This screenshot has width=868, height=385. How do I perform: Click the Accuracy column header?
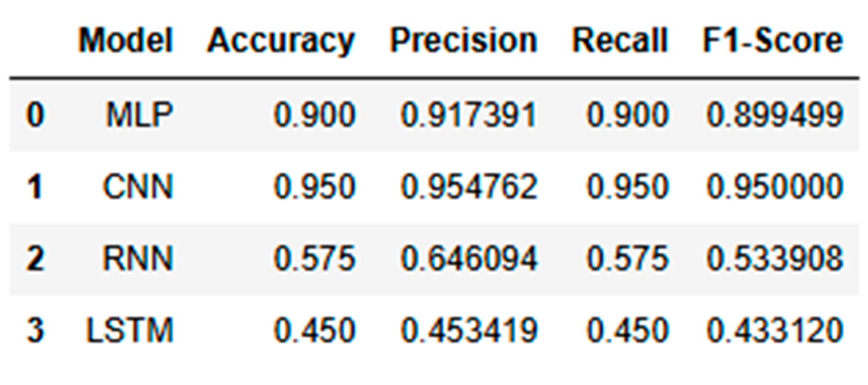(x=281, y=41)
